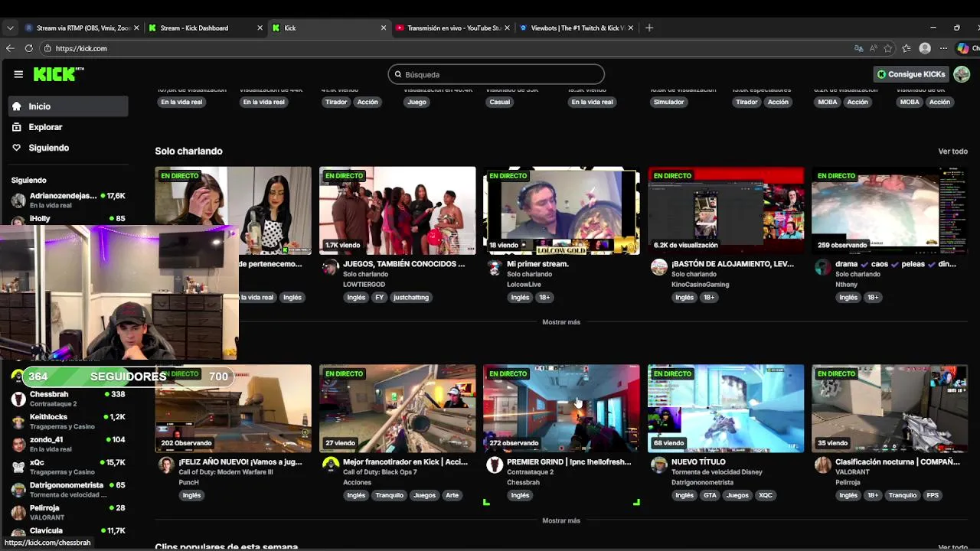Switch to Viewbots browser tab
This screenshot has width=980, height=551.
click(577, 28)
